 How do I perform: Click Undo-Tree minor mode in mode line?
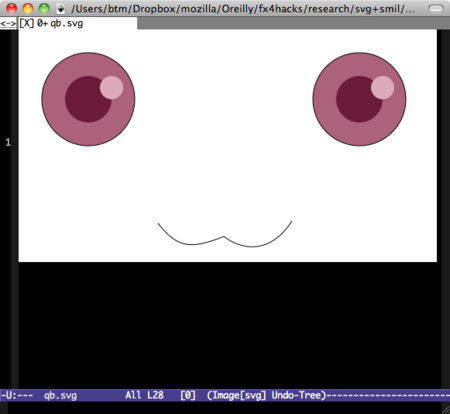(x=296, y=395)
